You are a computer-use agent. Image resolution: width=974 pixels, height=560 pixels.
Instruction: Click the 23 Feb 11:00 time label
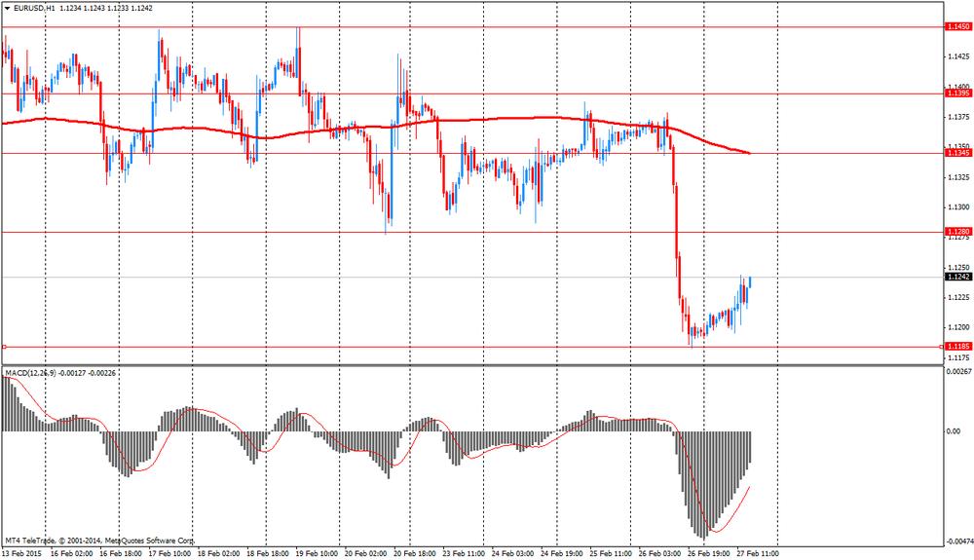(x=464, y=554)
